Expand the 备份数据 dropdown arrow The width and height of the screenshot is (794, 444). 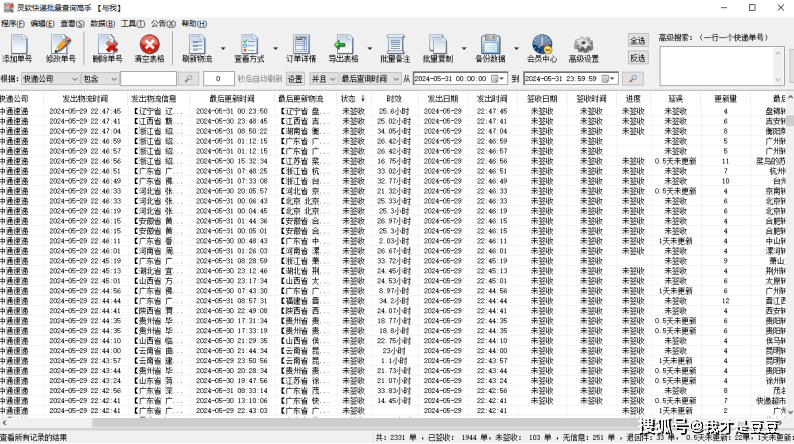point(516,49)
